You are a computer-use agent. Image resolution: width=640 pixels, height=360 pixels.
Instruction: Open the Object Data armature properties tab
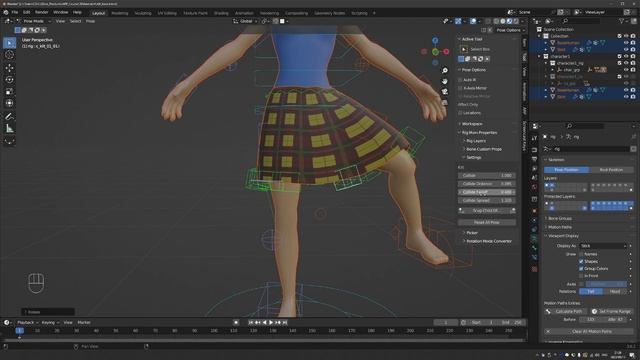point(534,238)
